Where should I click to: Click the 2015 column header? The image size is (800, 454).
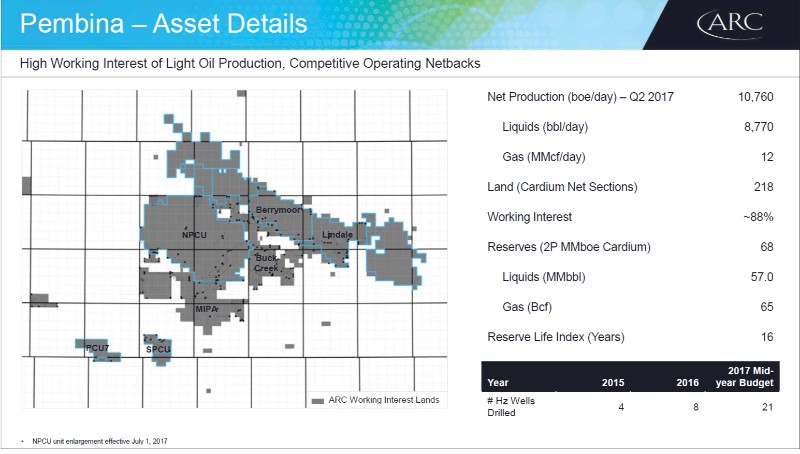point(613,383)
